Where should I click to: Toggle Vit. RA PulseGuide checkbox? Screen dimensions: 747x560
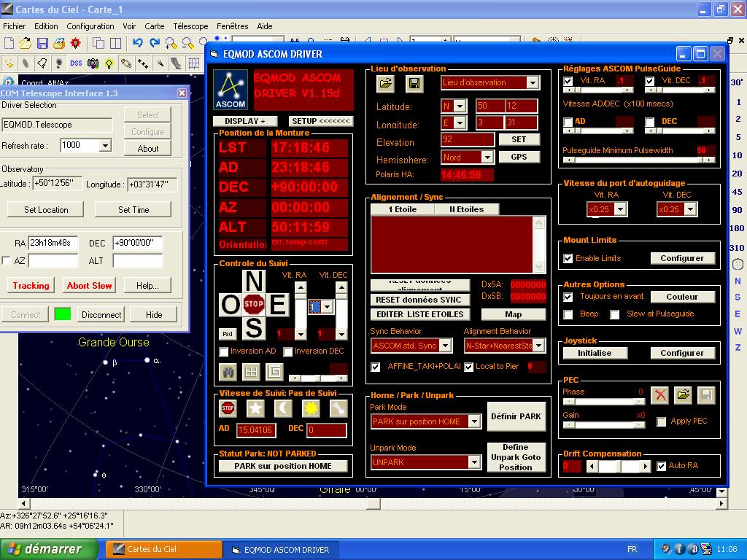[x=568, y=82]
